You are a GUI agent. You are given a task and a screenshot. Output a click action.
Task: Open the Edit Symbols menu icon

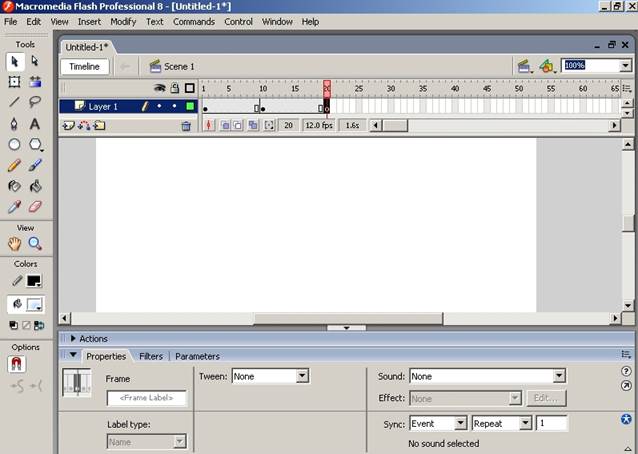[x=547, y=66]
